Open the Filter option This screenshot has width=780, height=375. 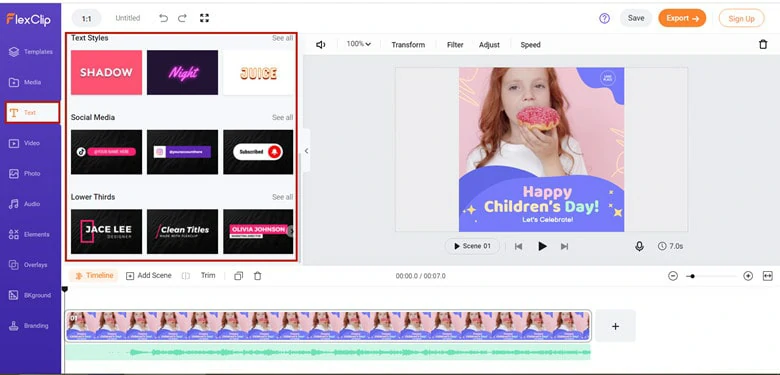coord(455,45)
